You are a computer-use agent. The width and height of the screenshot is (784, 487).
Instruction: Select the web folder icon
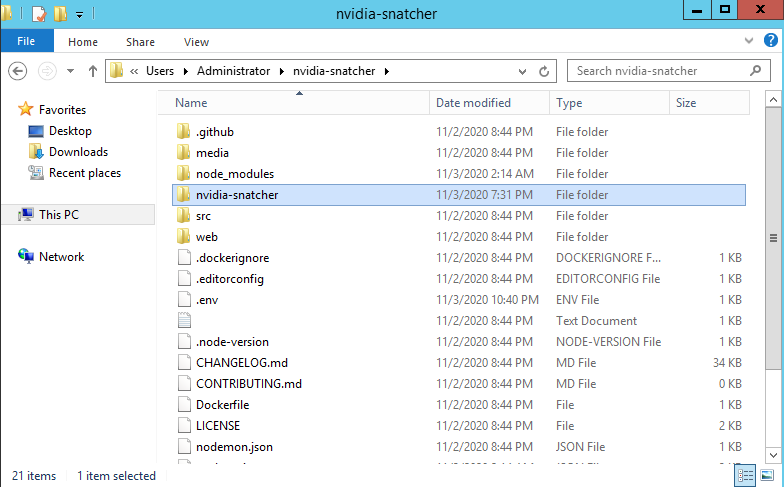pos(184,236)
